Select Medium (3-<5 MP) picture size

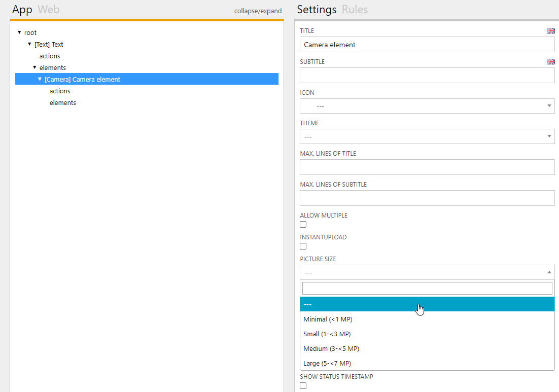pyautogui.click(x=331, y=349)
